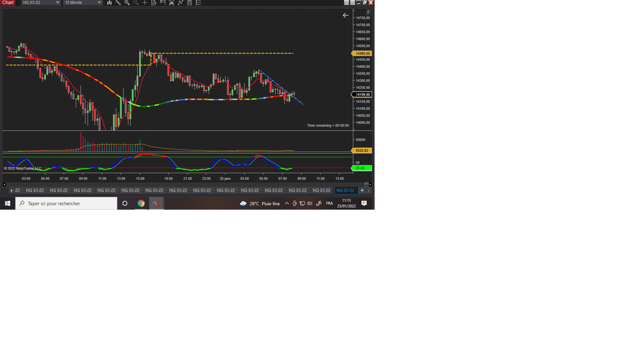This screenshot has height=364, width=617.
Task: Open the chart properties list icon
Action: [x=198, y=3]
